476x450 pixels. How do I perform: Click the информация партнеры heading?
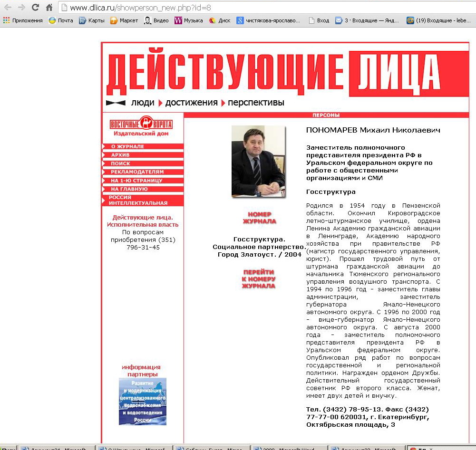pyautogui.click(x=141, y=371)
